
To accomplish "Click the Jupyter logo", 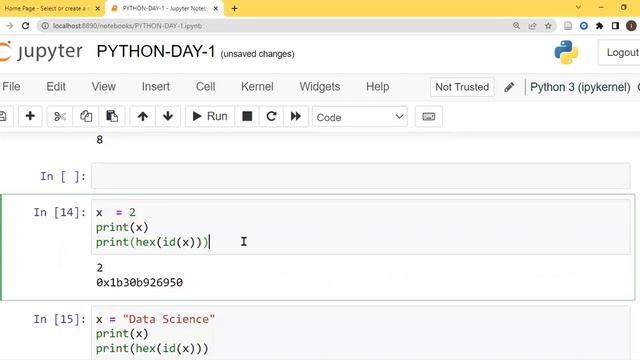I will pos(41,52).
